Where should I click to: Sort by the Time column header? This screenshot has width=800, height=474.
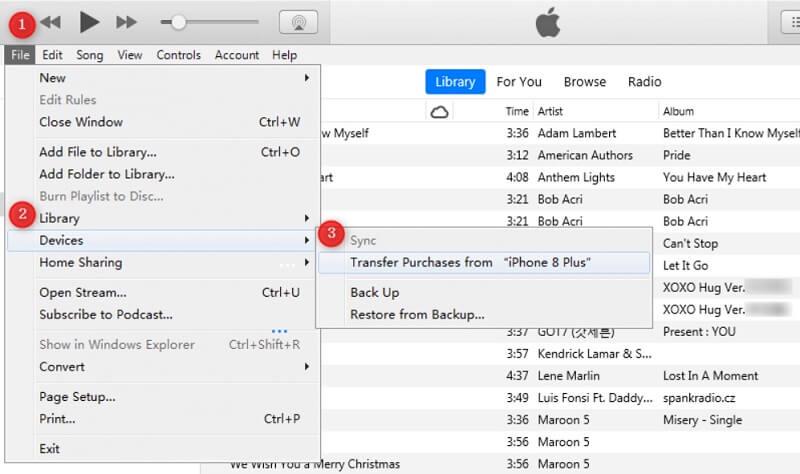516,111
